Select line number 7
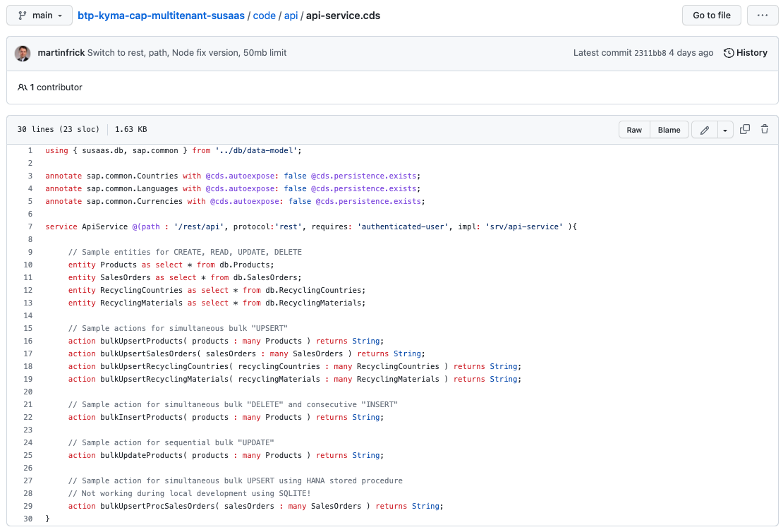Image resolution: width=783 pixels, height=532 pixels. pyautogui.click(x=30, y=226)
